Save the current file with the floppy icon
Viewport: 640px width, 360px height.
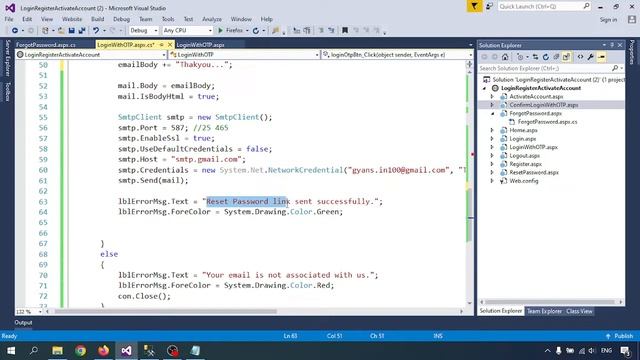(x=71, y=31)
